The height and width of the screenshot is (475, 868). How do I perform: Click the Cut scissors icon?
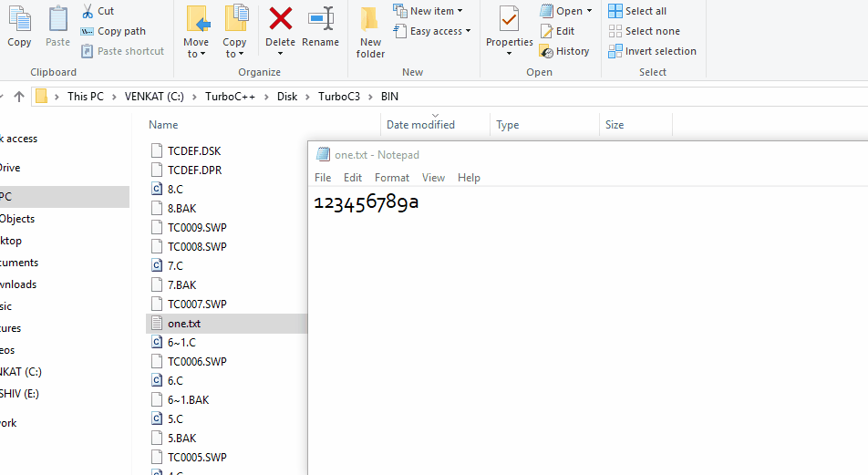coord(88,11)
